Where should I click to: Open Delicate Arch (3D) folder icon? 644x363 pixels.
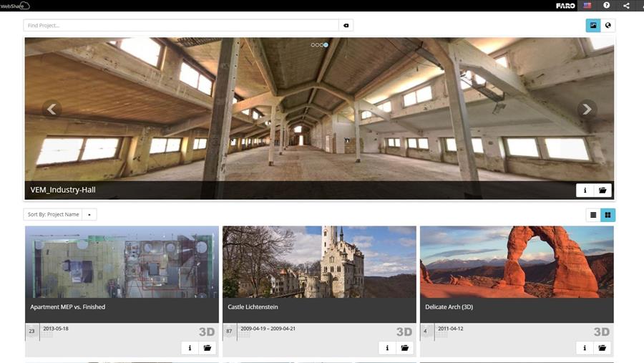point(602,348)
